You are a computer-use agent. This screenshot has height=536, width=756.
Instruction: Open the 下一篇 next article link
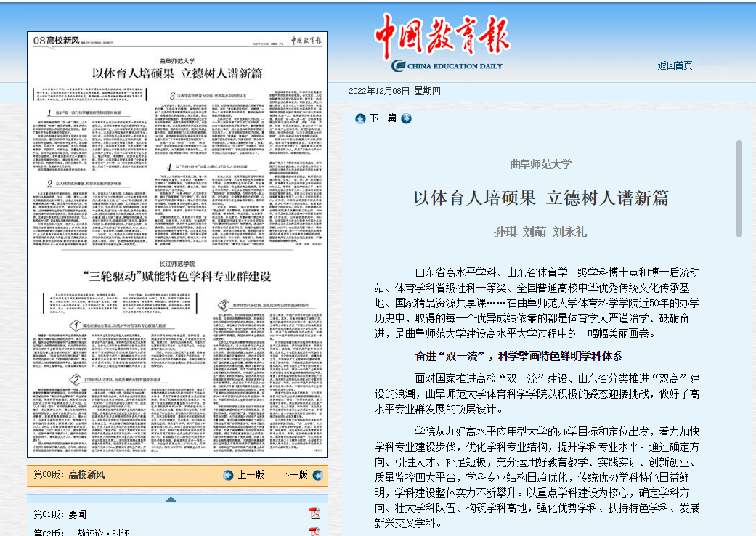(383, 118)
